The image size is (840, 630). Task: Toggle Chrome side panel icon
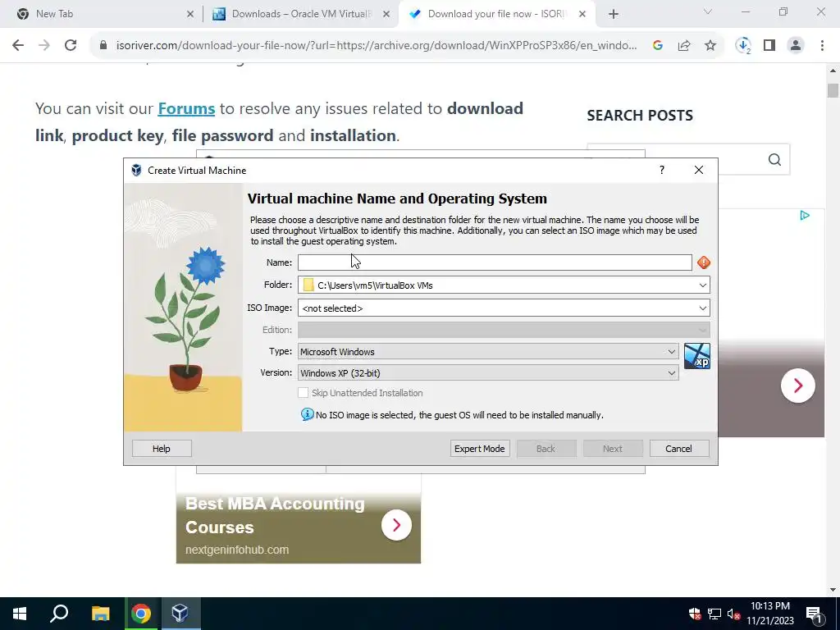click(769, 46)
